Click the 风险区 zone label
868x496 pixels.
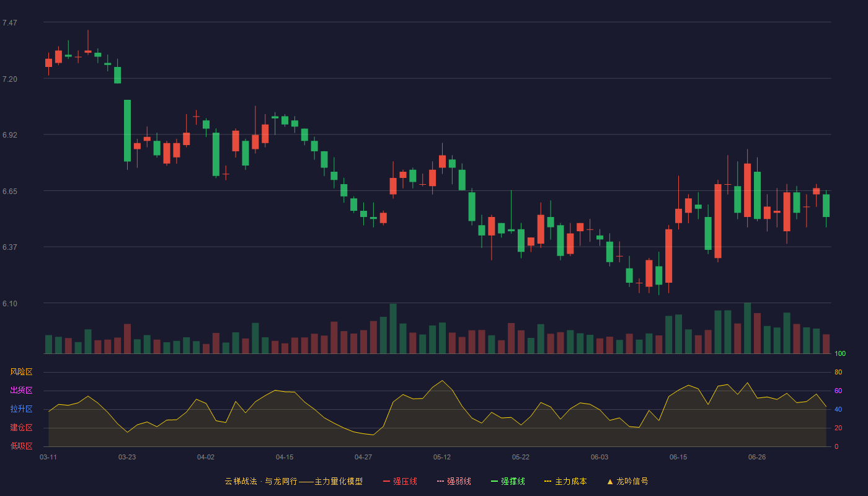click(21, 372)
